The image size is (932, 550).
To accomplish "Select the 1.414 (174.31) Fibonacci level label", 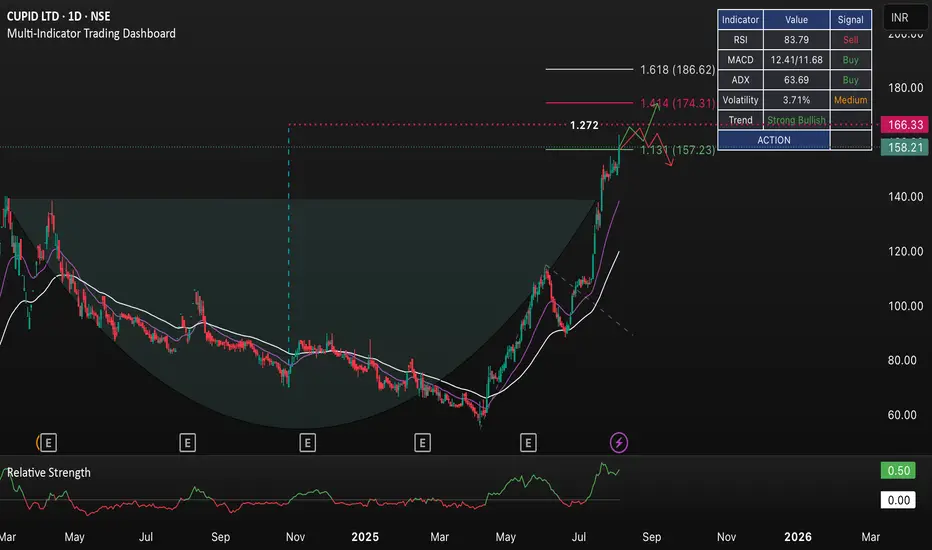I will [678, 103].
